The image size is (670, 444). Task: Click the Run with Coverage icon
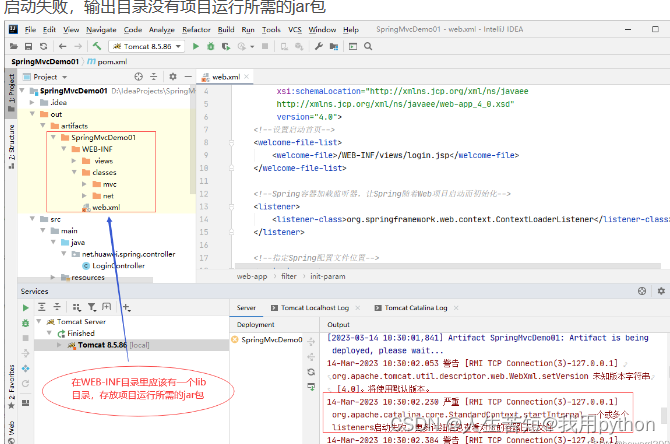coord(226,46)
